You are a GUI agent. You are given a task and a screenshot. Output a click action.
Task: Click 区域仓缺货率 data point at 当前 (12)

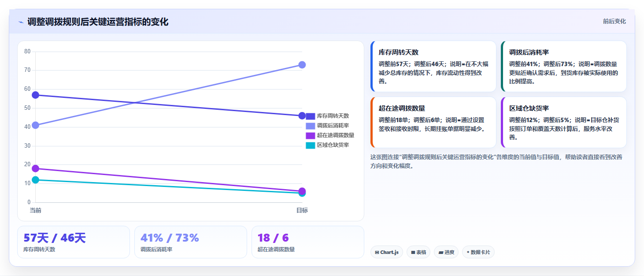click(36, 180)
